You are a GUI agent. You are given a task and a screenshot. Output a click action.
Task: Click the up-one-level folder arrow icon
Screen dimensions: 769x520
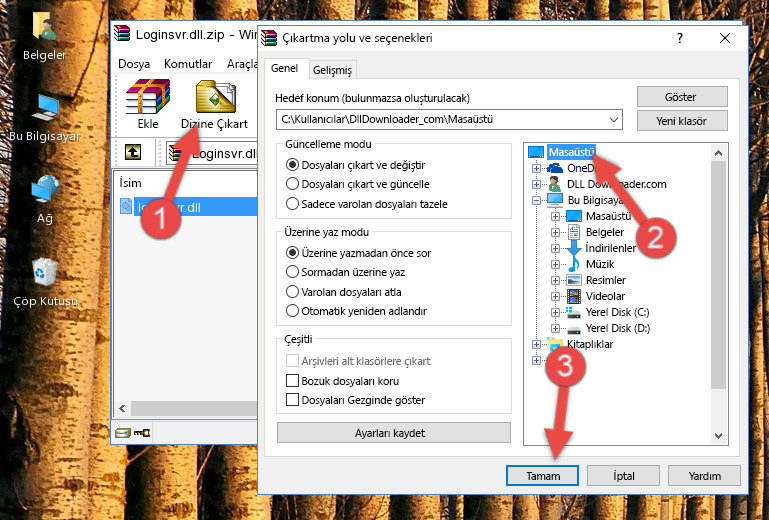(132, 153)
